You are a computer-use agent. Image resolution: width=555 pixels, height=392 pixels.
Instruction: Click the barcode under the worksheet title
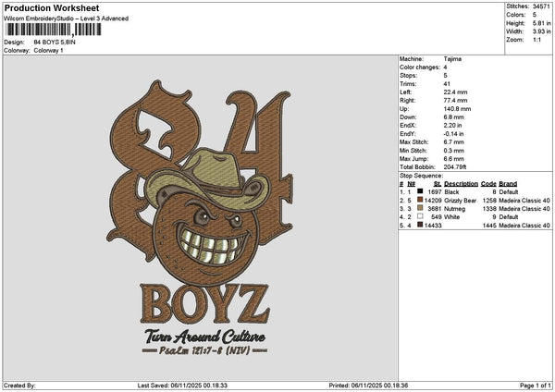(x=54, y=30)
